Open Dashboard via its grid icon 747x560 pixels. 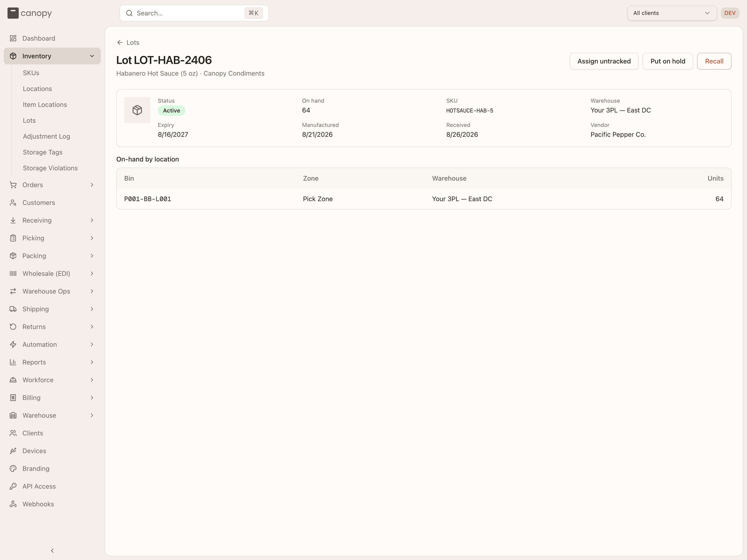pyautogui.click(x=13, y=38)
